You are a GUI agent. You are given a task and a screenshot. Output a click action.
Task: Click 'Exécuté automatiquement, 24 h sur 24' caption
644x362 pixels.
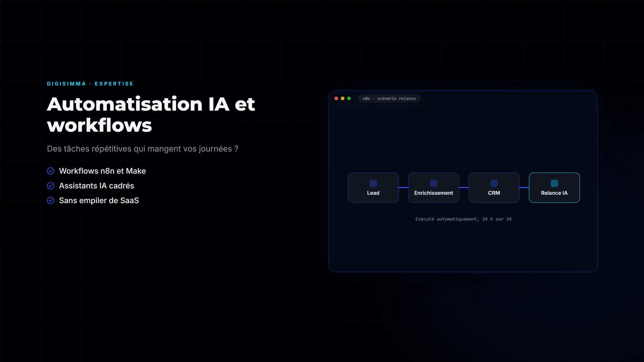point(463,219)
